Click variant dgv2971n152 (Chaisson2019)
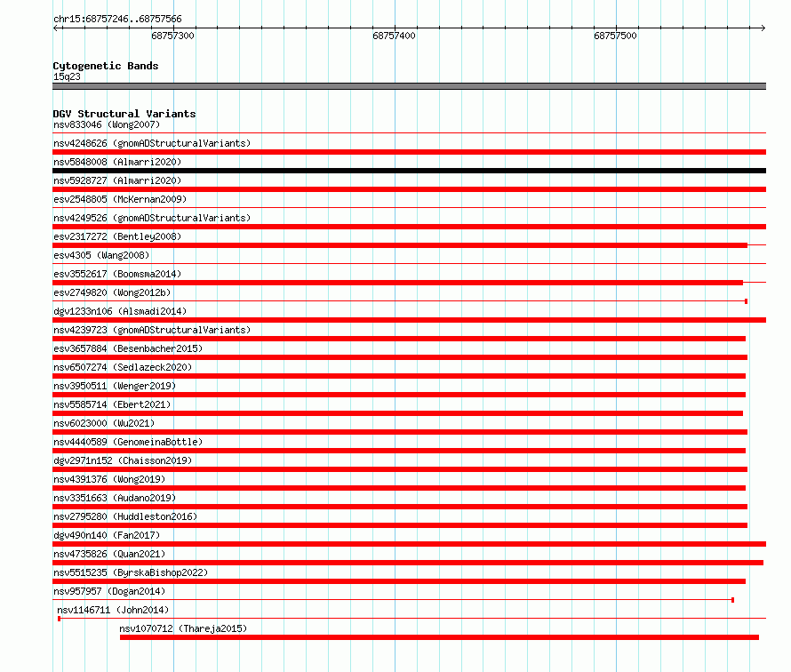This screenshot has height=672, width=791. coord(123,460)
